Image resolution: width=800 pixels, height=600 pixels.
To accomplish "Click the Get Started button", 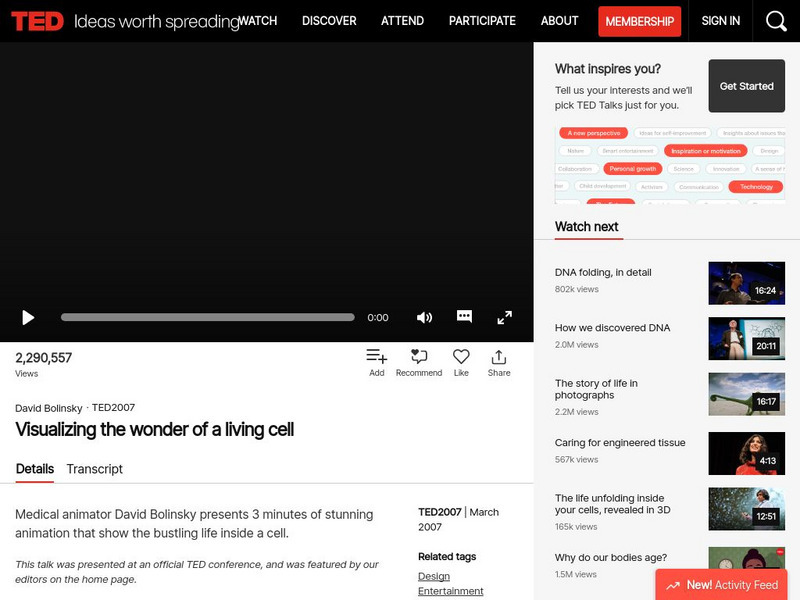I will (x=746, y=86).
